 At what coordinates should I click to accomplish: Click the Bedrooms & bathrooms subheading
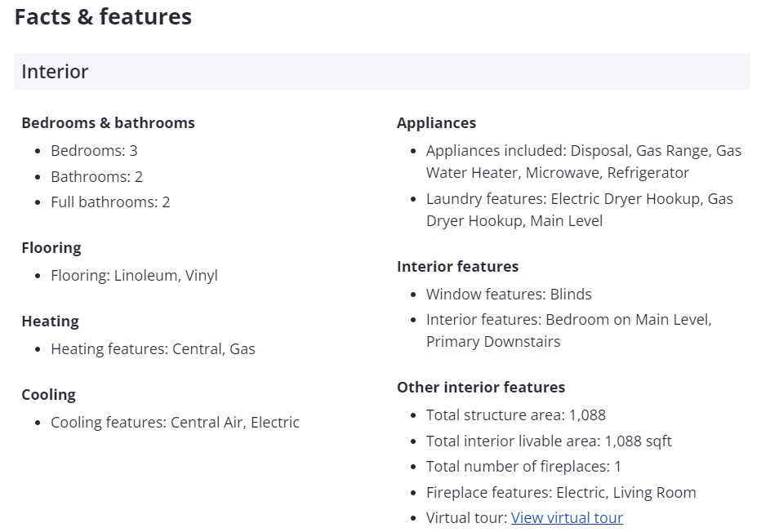coord(109,122)
